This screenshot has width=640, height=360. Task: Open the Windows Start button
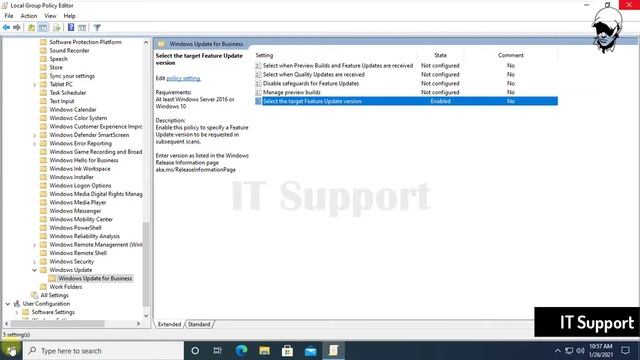(11, 351)
